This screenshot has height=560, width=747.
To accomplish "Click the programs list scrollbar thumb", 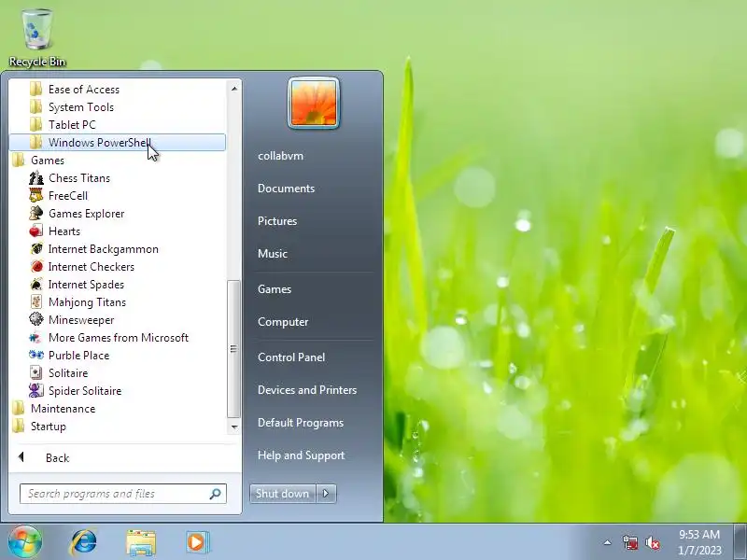I will coord(233,349).
